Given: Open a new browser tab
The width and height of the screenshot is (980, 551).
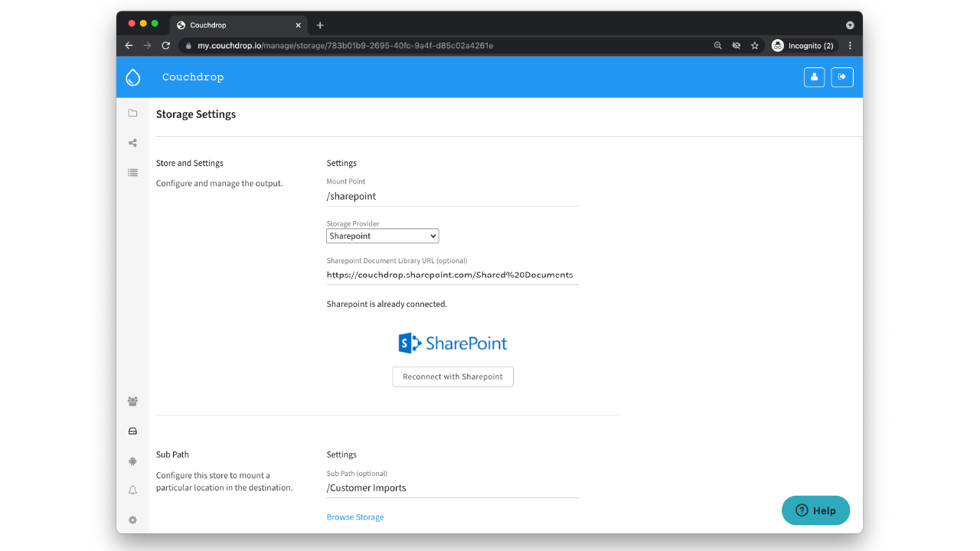Looking at the screenshot, I should point(320,25).
